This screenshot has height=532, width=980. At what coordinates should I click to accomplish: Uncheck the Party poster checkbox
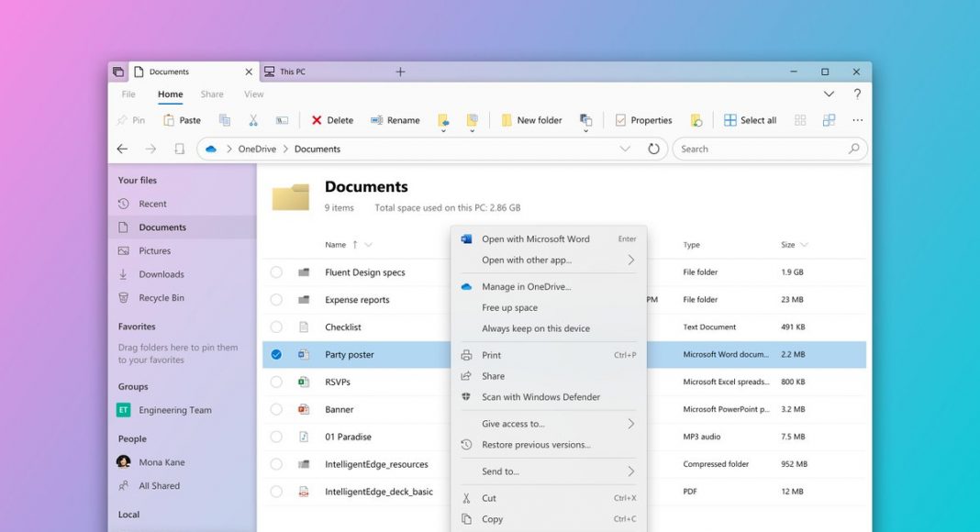click(x=276, y=355)
